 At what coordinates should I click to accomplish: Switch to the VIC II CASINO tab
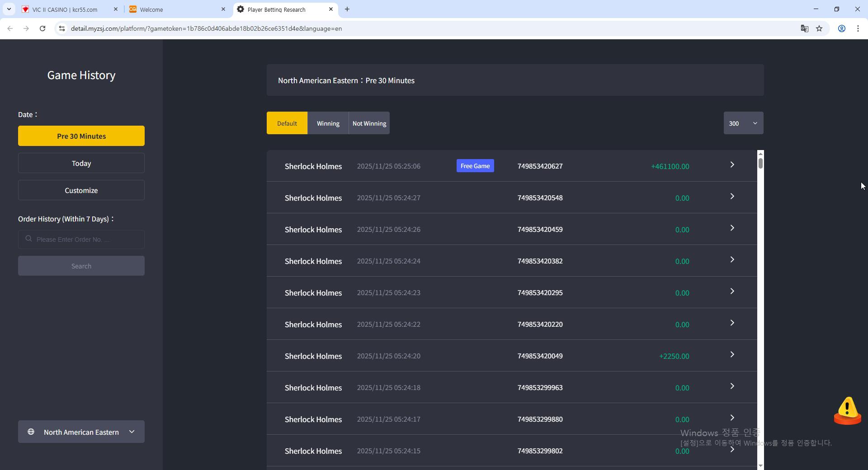tap(66, 9)
